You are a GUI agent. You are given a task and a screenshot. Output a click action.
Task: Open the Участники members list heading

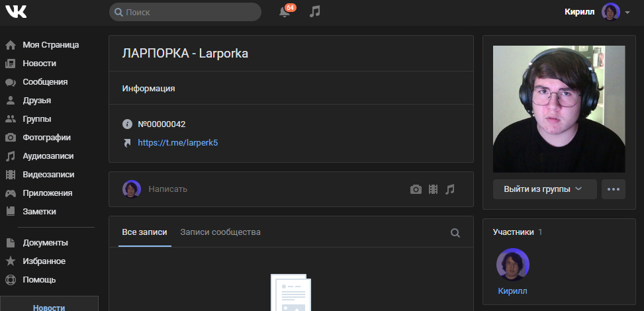[x=514, y=232]
